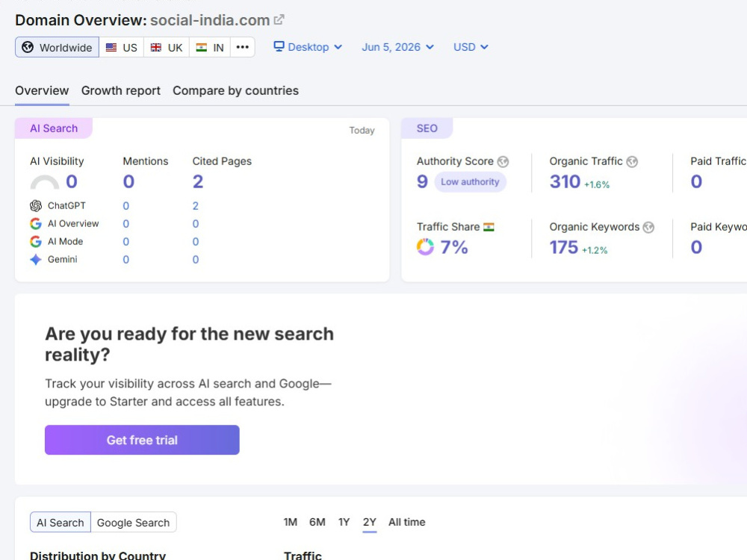The height and width of the screenshot is (560, 747).
Task: Select the 1M time range
Action: click(x=290, y=522)
